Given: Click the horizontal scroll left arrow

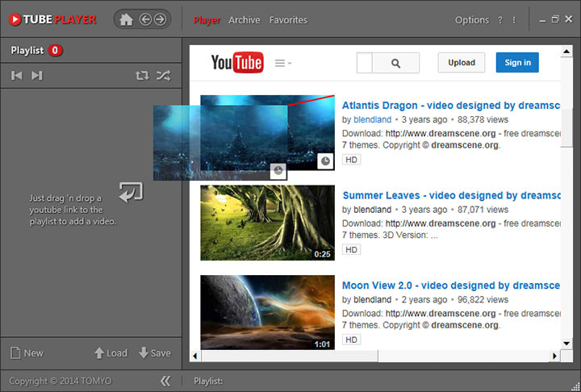Looking at the screenshot, I should click(x=195, y=356).
